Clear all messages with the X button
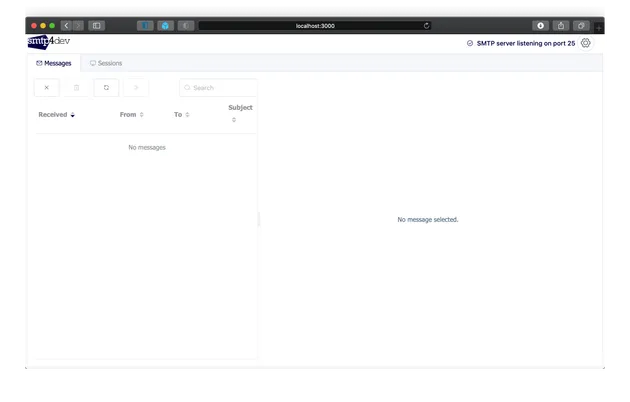Screen dimensions: 630x402 pyautogui.click(x=47, y=88)
